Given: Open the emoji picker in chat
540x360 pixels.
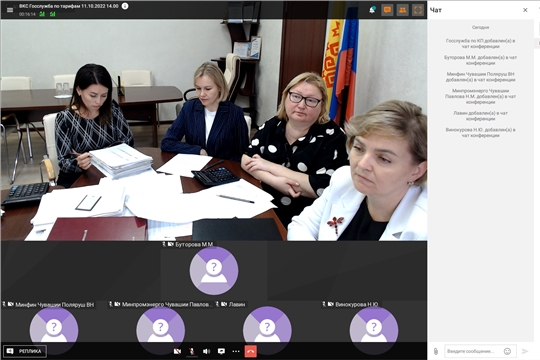Looking at the screenshot, I should tap(507, 351).
